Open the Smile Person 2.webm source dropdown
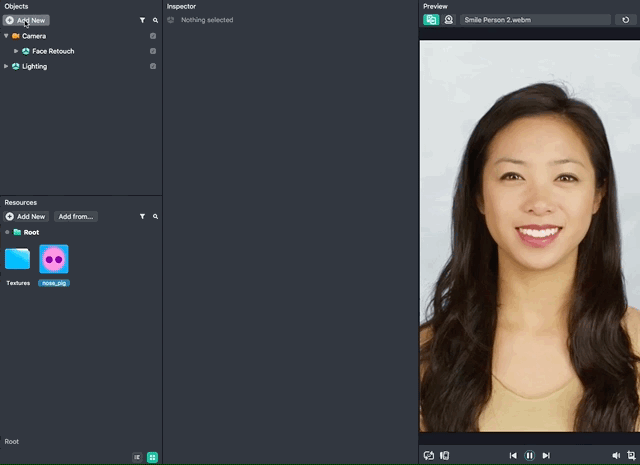This screenshot has width=640, height=465. point(535,19)
